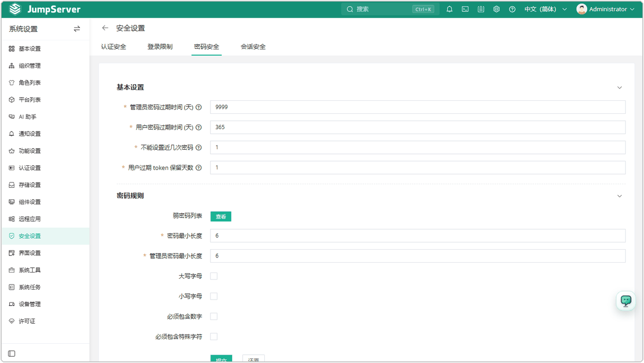
Task: Open 安全设置 in the sidebar
Action: 45,236
